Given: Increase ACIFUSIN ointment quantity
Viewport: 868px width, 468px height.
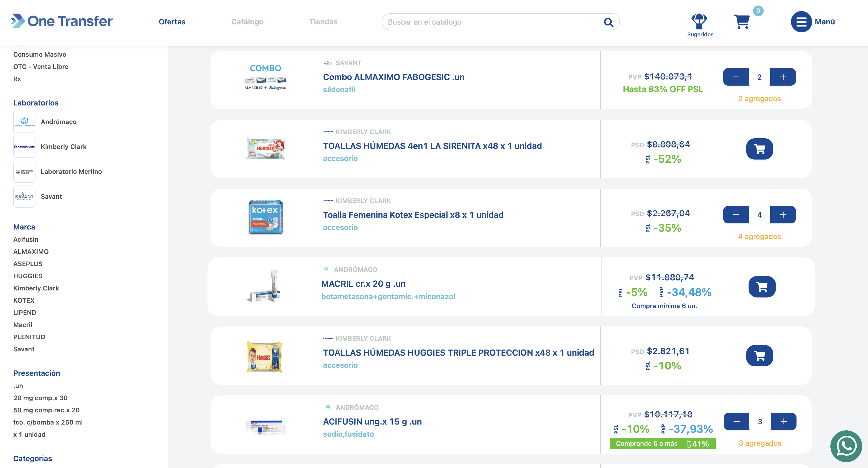Looking at the screenshot, I should [784, 421].
